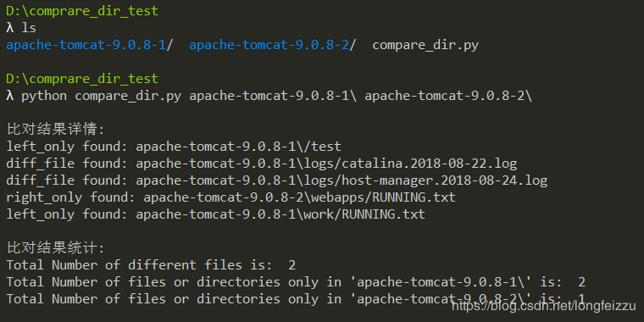
Task: Click the blog.csdn.net/longfeizzu watermark URL
Action: (544, 306)
